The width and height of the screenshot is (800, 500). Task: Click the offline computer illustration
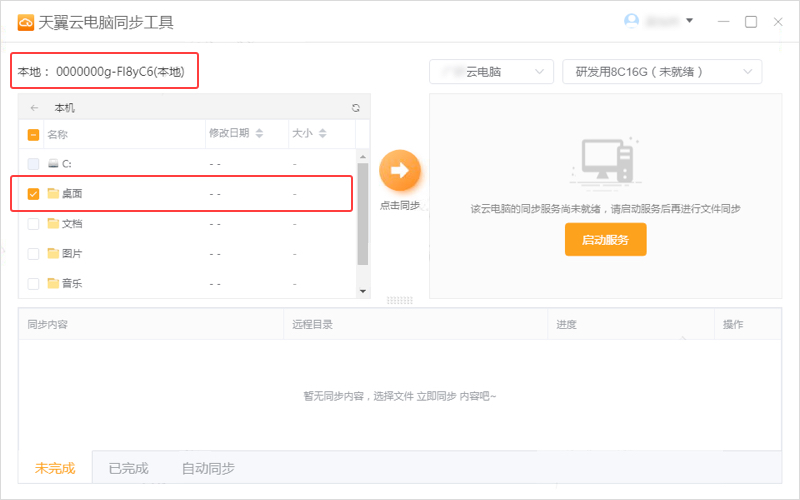tap(606, 162)
